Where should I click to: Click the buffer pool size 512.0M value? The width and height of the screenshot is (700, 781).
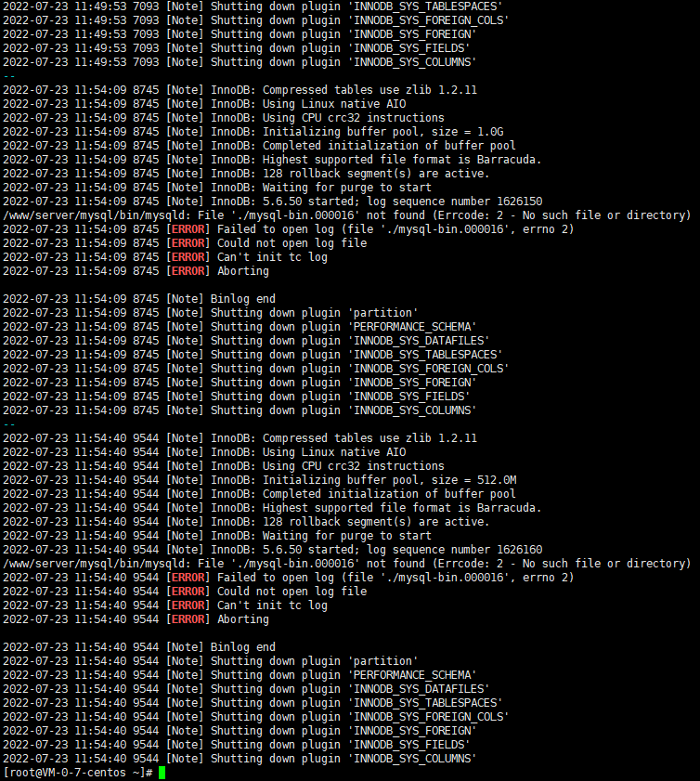click(x=497, y=480)
